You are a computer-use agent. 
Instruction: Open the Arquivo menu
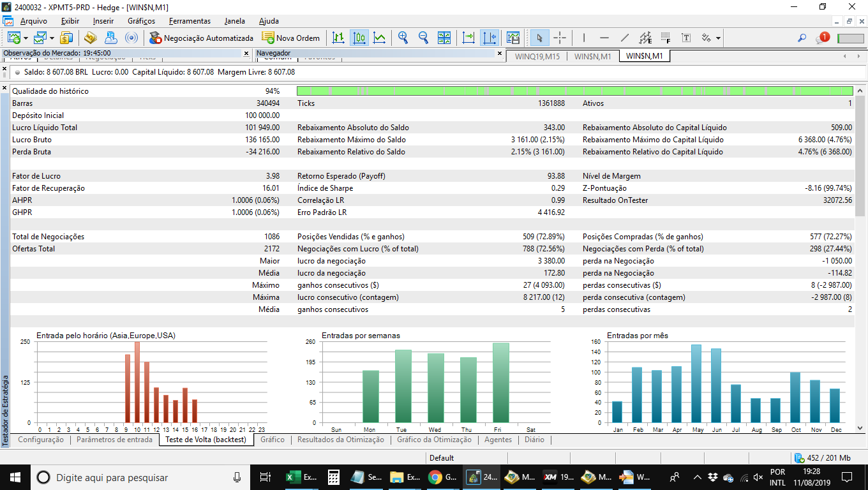click(33, 21)
